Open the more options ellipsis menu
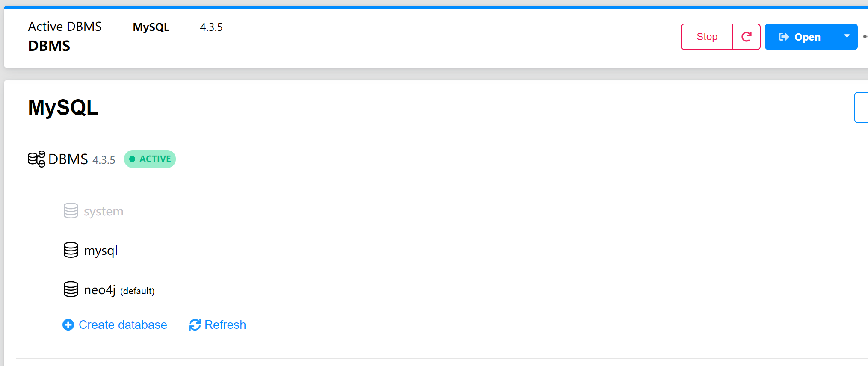 pos(865,37)
